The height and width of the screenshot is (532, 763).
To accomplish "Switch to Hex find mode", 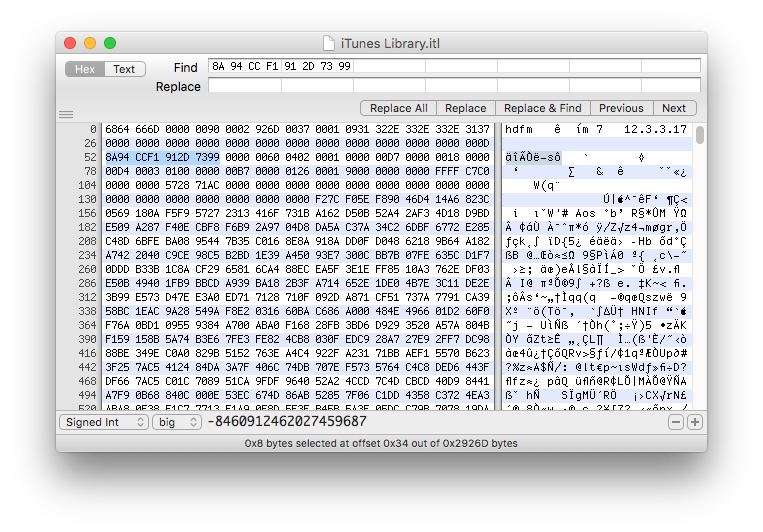I will coord(85,69).
